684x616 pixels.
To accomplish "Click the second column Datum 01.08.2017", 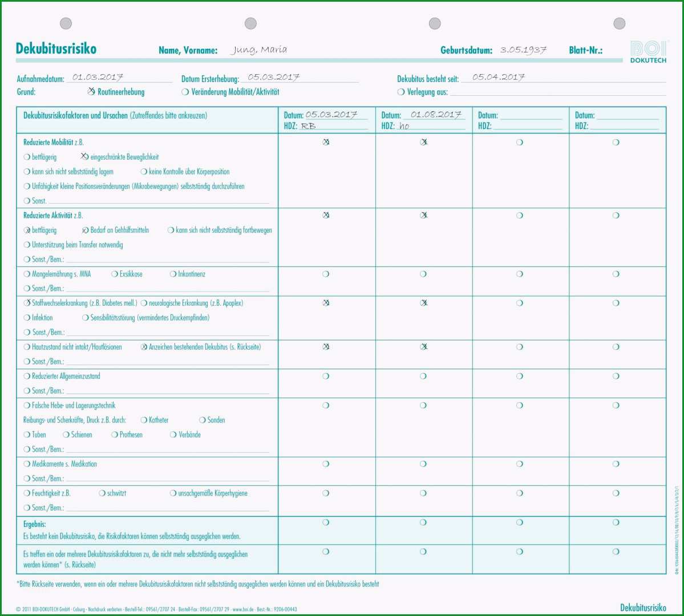I will click(435, 115).
